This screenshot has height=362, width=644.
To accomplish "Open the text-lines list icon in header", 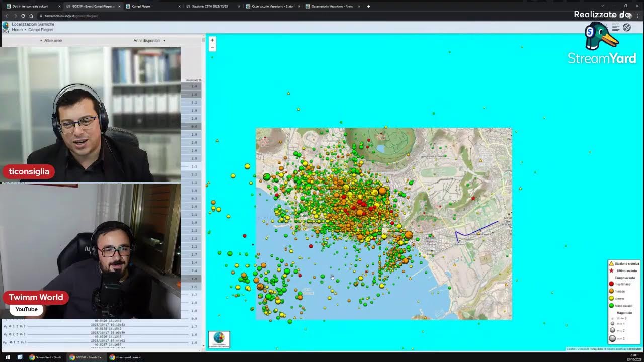I will [616, 27].
